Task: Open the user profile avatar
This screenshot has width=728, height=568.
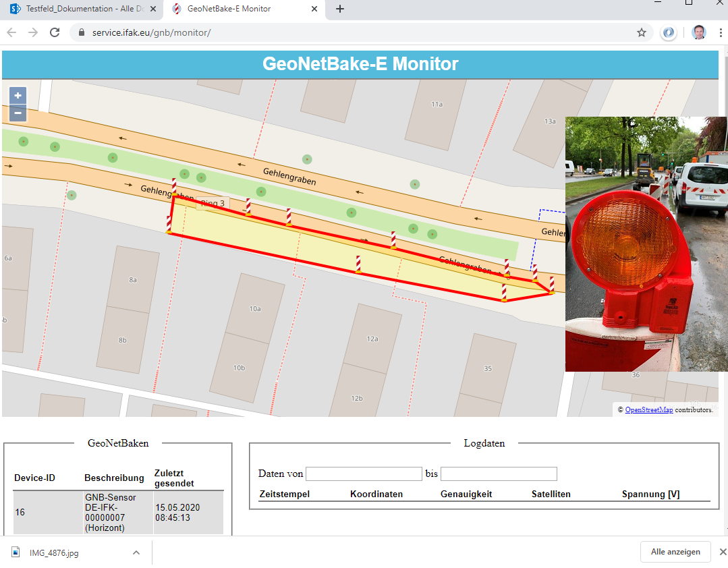Action: pos(698,32)
